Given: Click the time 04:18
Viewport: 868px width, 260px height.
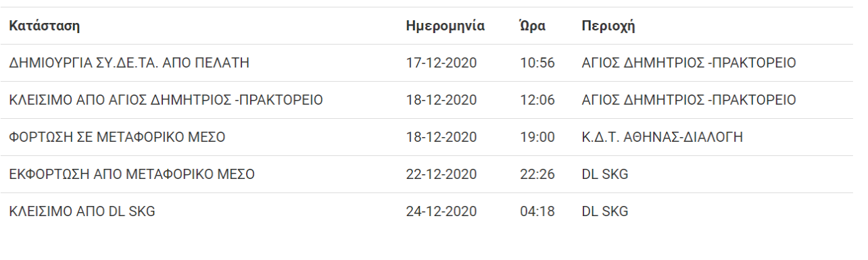Looking at the screenshot, I should point(537,212).
